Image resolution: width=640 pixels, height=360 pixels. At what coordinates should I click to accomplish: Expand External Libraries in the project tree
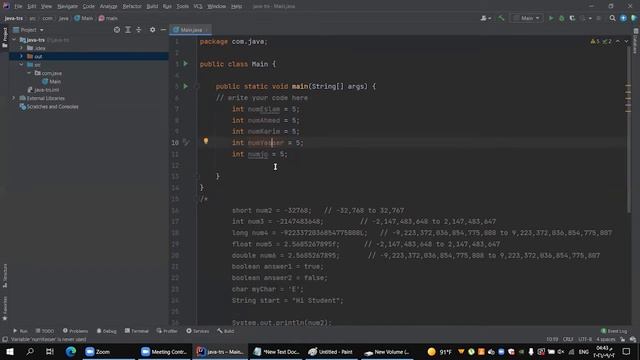click(x=13, y=98)
